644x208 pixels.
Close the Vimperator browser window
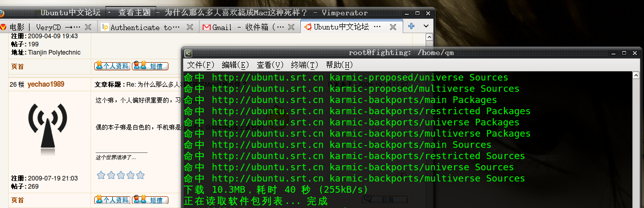(x=428, y=13)
